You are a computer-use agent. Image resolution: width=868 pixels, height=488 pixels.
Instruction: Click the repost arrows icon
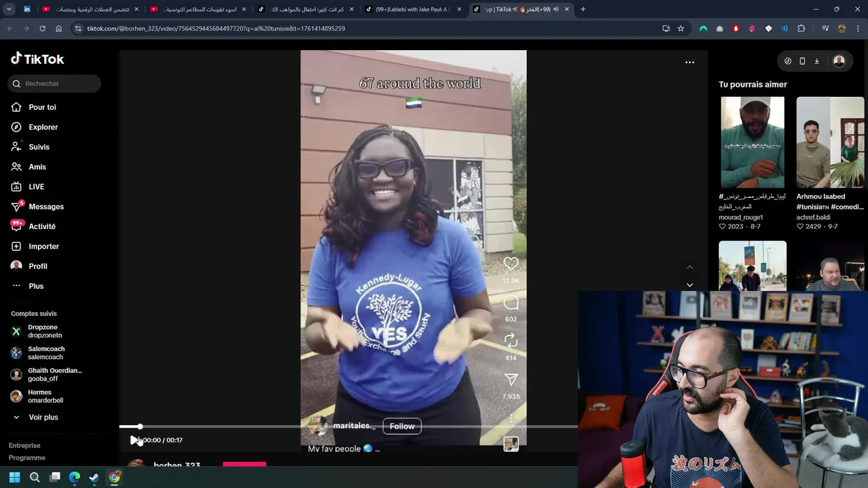coord(511,341)
